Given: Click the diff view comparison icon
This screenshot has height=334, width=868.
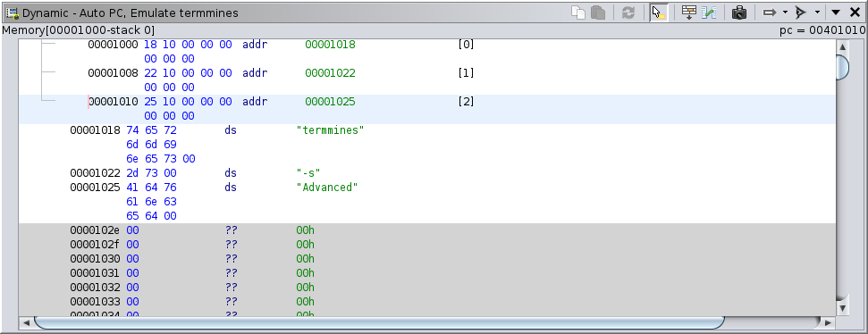Looking at the screenshot, I should point(709,13).
